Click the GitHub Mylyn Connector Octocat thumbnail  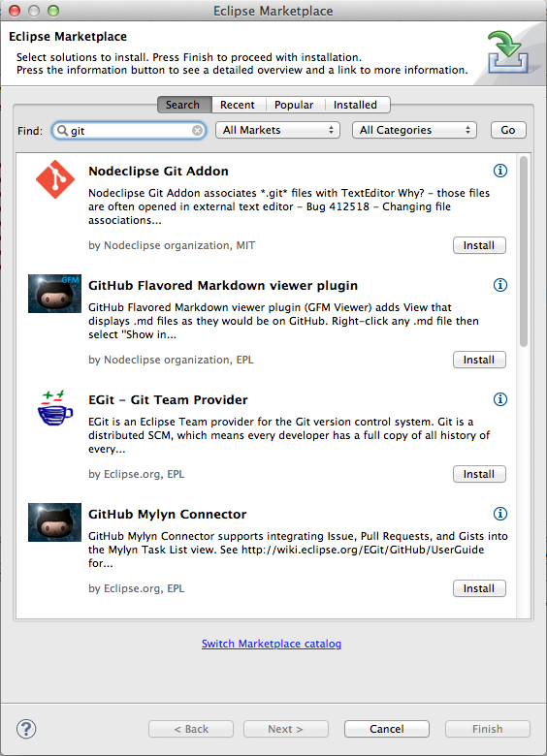54,522
